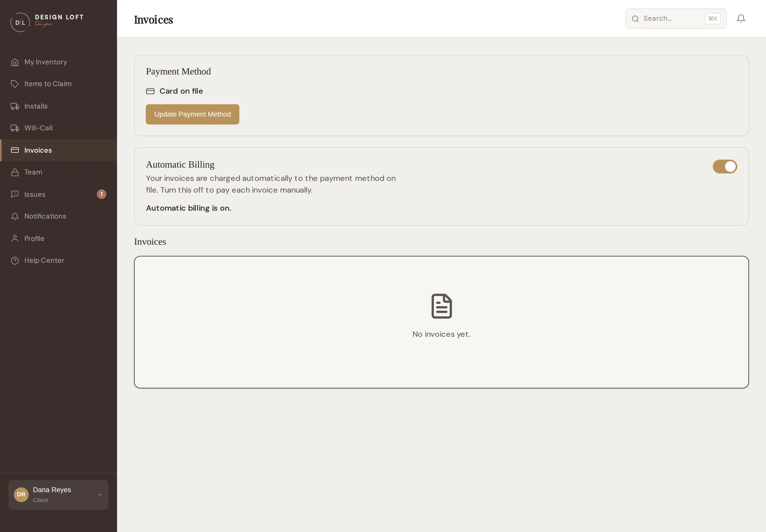Click the document icon in empty invoices list
This screenshot has height=532, width=766.
441,306
